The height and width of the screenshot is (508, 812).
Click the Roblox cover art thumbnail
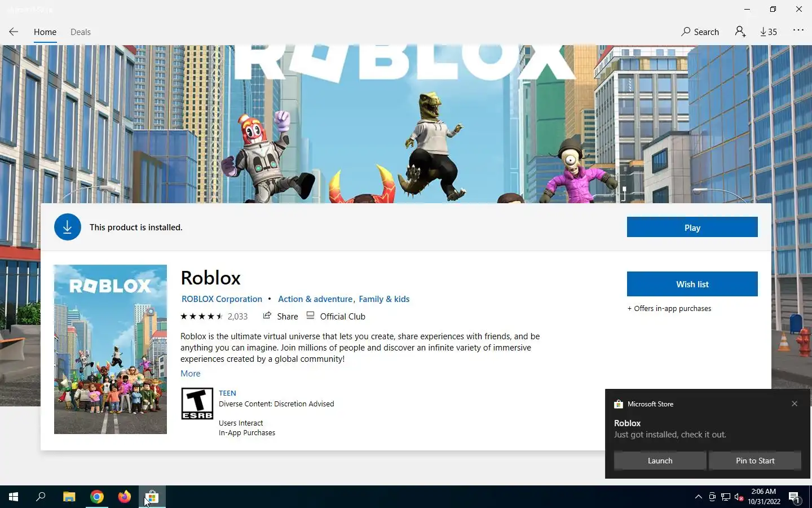coord(111,349)
